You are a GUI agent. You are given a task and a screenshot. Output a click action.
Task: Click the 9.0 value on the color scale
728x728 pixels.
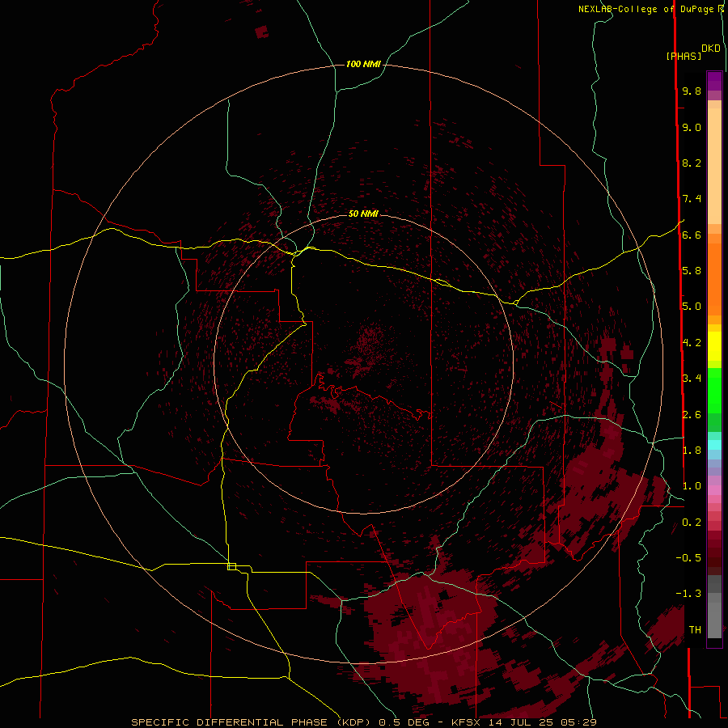pos(692,127)
